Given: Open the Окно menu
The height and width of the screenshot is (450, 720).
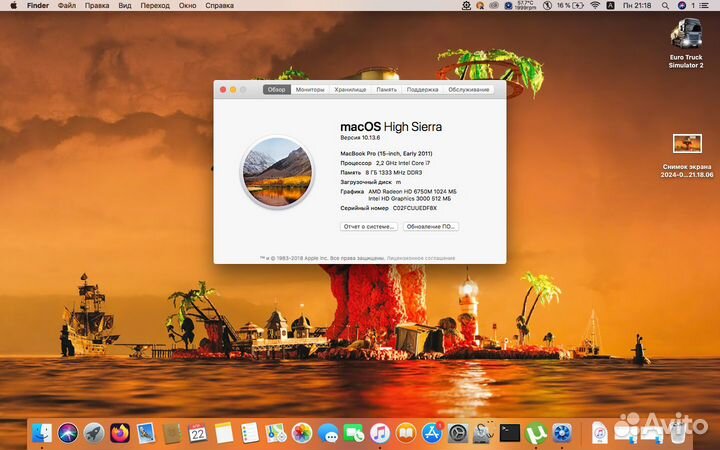Looking at the screenshot, I should tap(187, 6).
